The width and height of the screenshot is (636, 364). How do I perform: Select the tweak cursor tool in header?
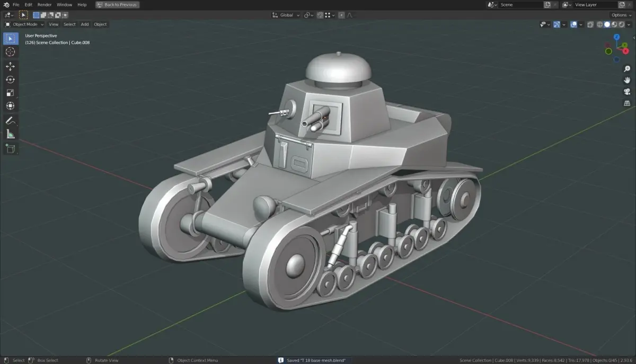point(23,15)
